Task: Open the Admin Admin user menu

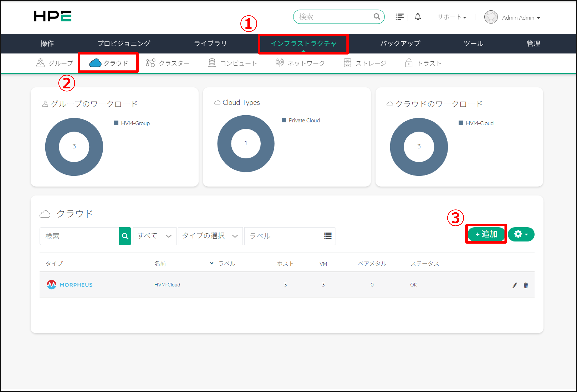Action: [521, 18]
